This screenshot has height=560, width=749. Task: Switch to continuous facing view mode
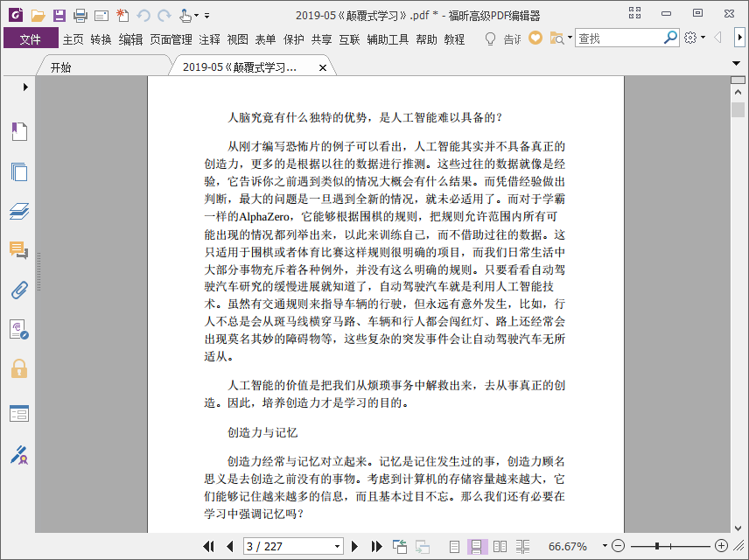[522, 546]
